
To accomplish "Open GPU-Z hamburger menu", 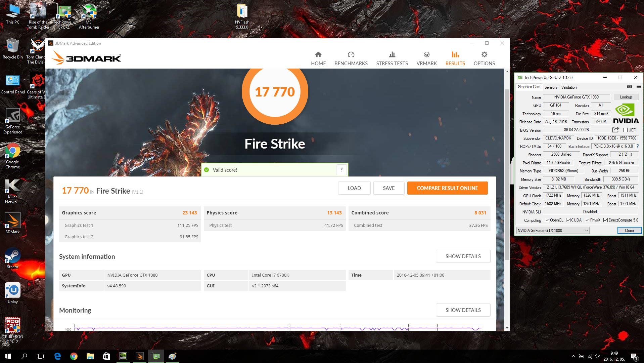I will [639, 87].
